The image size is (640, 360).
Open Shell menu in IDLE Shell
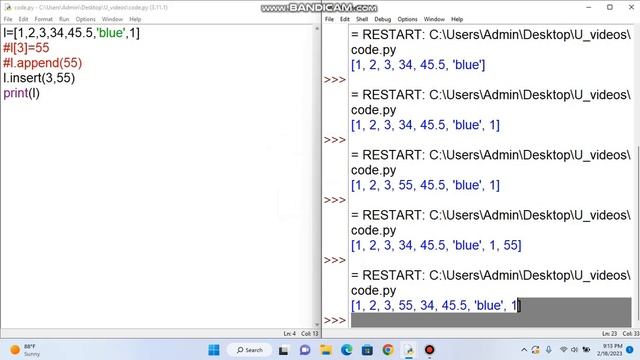point(362,19)
